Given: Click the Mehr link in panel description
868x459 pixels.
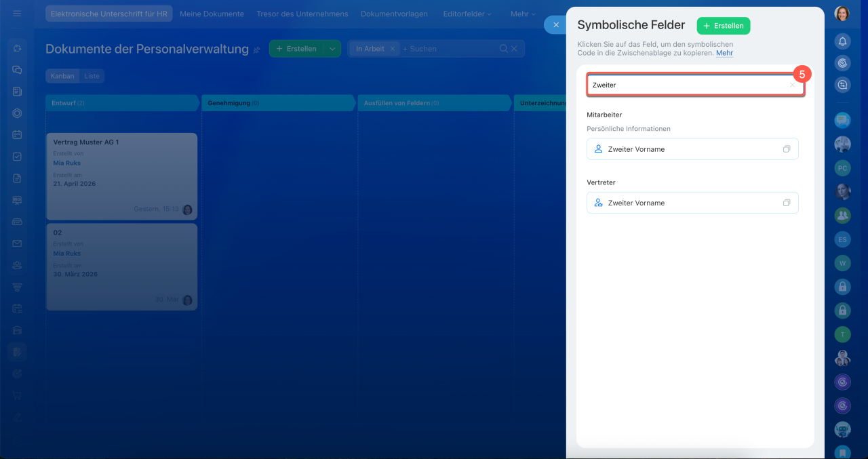Looking at the screenshot, I should (724, 53).
